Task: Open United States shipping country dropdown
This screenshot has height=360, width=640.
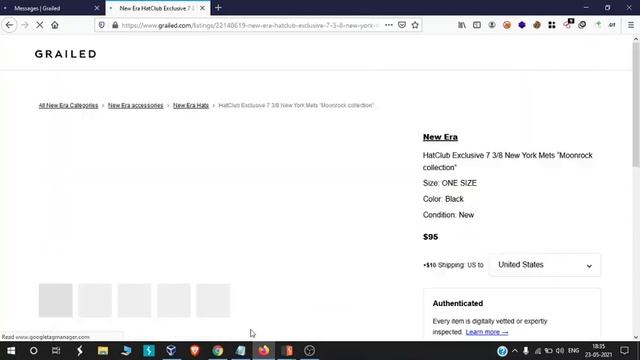Action: [x=544, y=265]
